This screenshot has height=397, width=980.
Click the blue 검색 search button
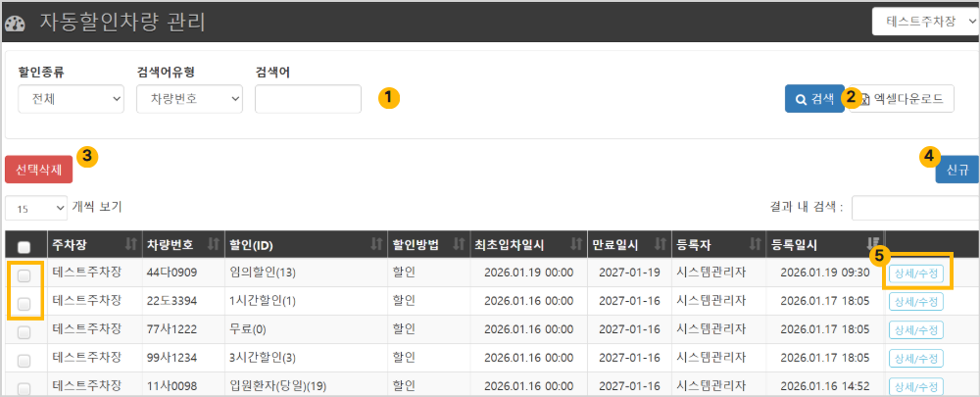point(814,99)
